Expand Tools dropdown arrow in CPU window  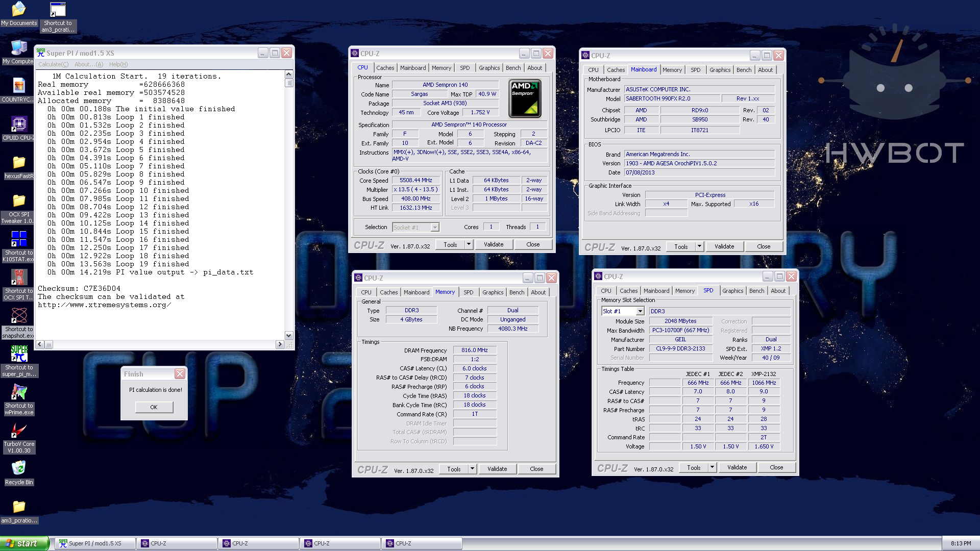click(469, 244)
